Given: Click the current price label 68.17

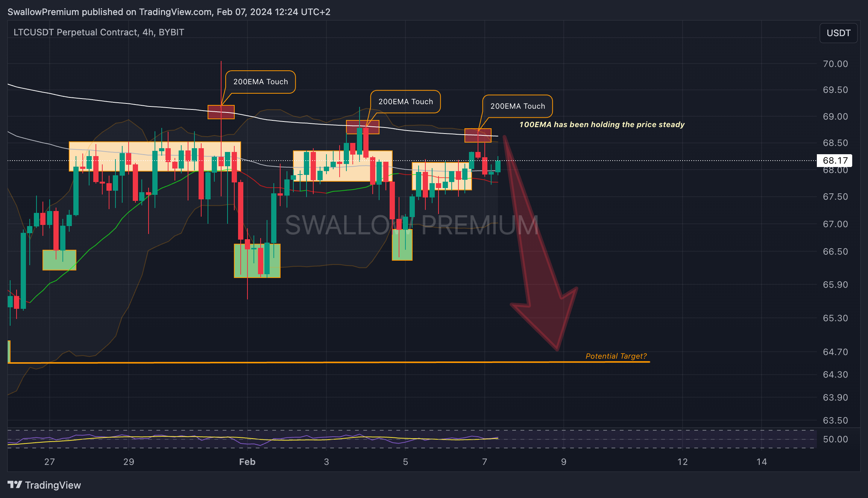Looking at the screenshot, I should (x=835, y=161).
